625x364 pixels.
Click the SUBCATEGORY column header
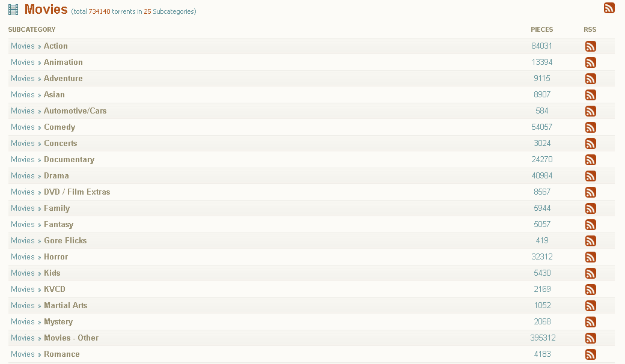click(x=32, y=29)
